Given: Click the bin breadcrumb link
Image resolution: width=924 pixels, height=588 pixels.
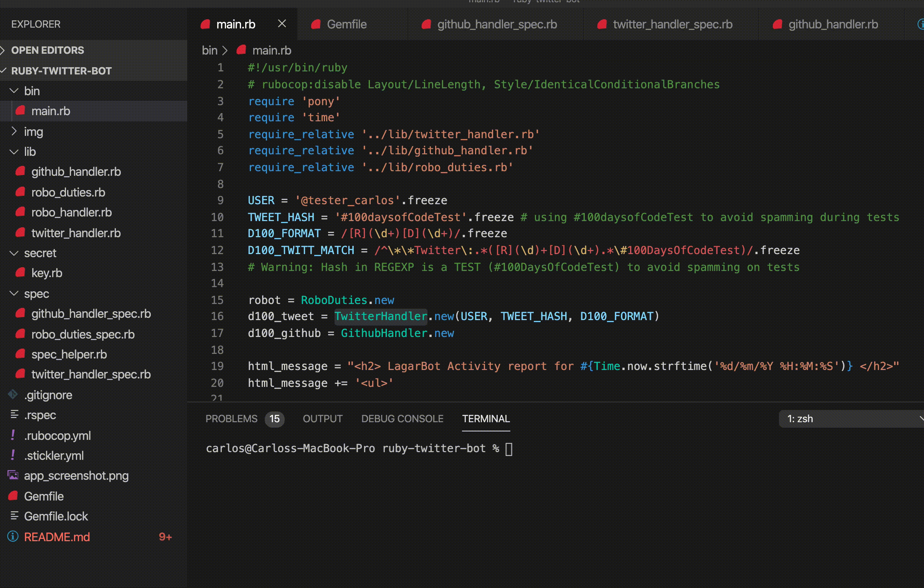Looking at the screenshot, I should click(210, 50).
